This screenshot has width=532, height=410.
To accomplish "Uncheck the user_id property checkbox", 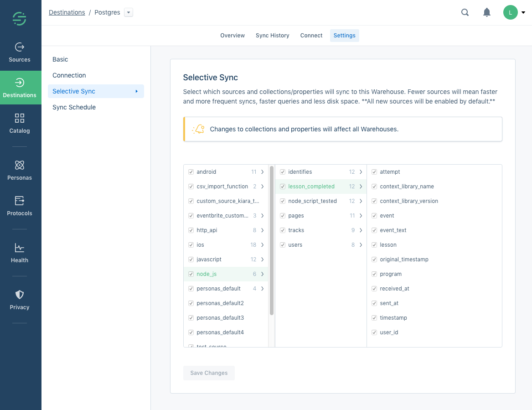I will pyautogui.click(x=374, y=332).
